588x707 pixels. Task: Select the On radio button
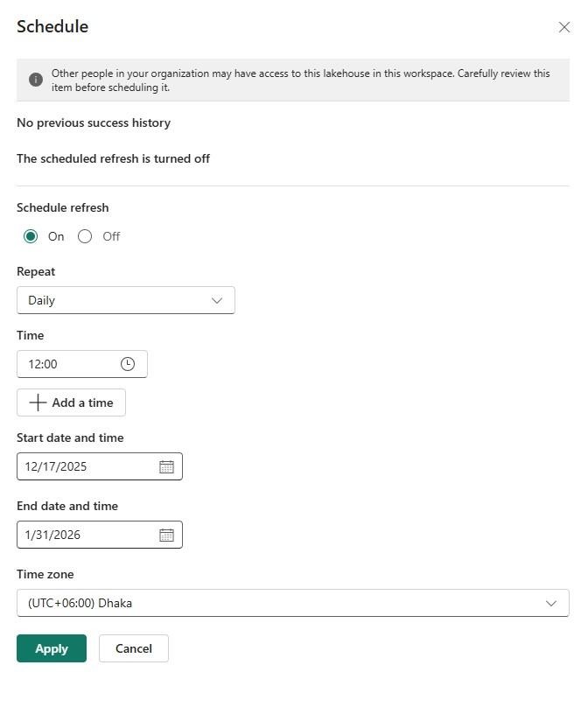pyautogui.click(x=31, y=236)
